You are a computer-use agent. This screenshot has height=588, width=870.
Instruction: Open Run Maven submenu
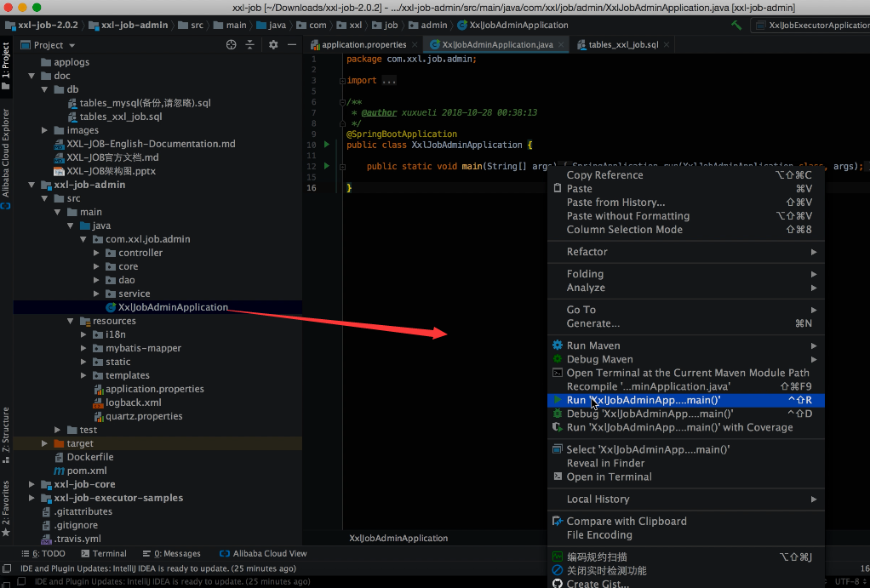tap(686, 345)
